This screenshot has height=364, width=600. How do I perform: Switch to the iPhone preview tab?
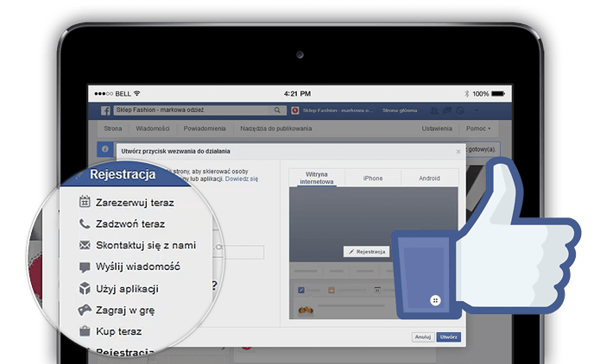tap(372, 178)
